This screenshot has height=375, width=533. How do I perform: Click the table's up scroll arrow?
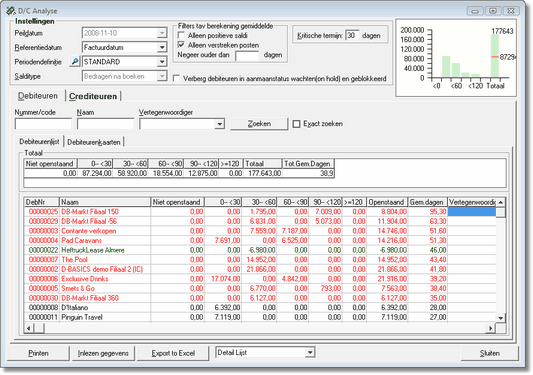point(500,202)
